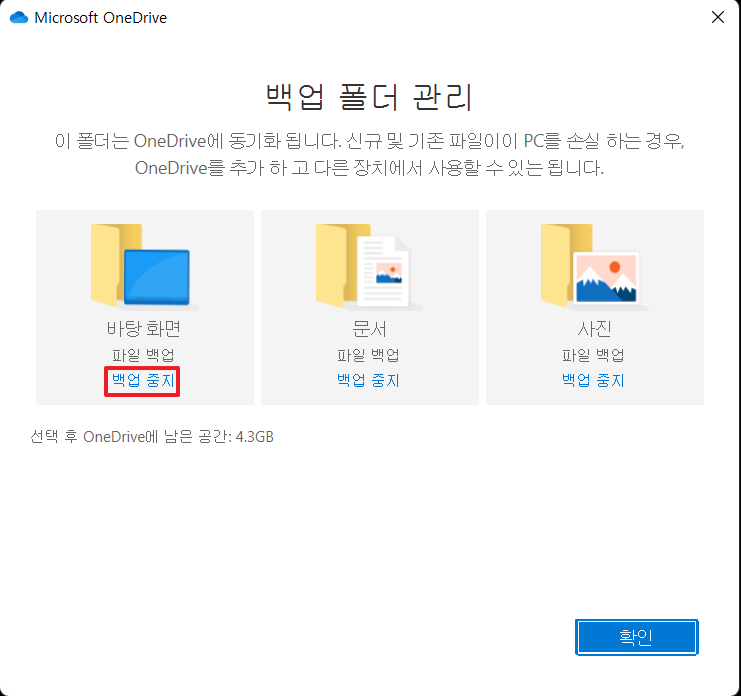Click the 파일 백업 status under 문서
Screen dimensions: 741x696
coord(368,355)
